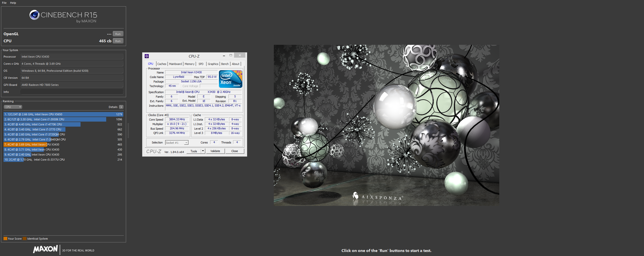The image size is (644, 256).
Task: Open the CPU ranking type dropdown
Action: 13,107
